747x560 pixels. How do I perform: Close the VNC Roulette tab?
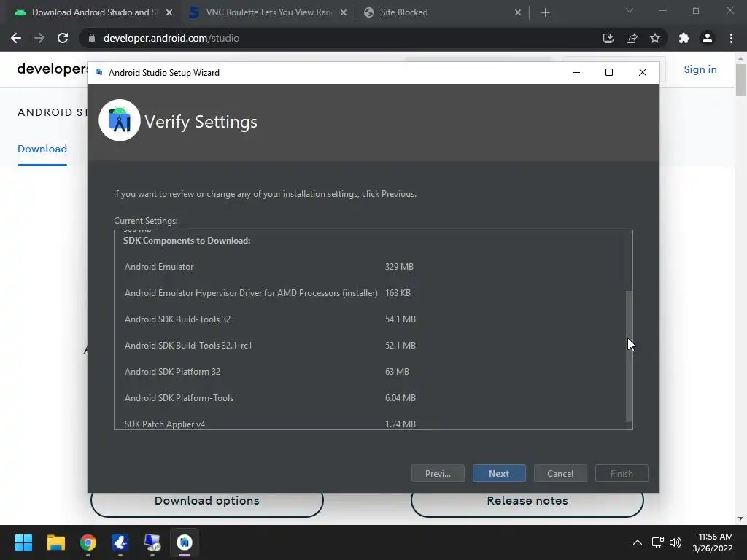point(344,12)
